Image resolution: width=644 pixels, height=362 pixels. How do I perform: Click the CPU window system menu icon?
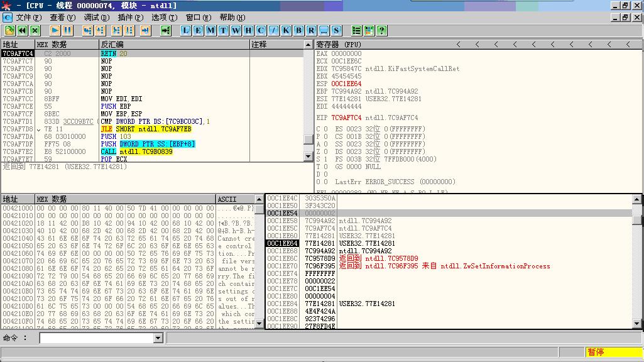(8, 18)
